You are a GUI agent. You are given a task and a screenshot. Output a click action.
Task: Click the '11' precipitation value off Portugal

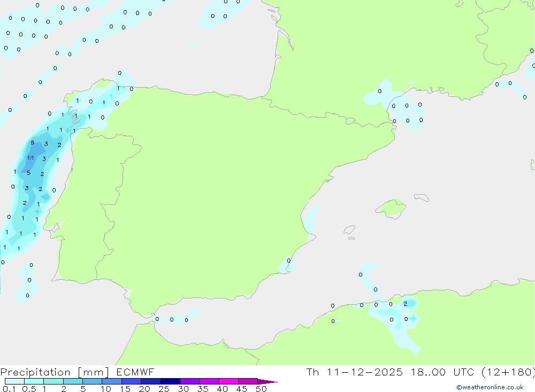(x=30, y=158)
